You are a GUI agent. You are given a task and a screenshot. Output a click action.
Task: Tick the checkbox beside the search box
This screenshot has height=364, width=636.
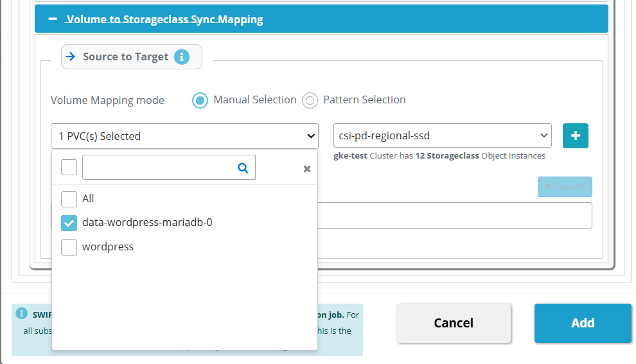pyautogui.click(x=69, y=167)
